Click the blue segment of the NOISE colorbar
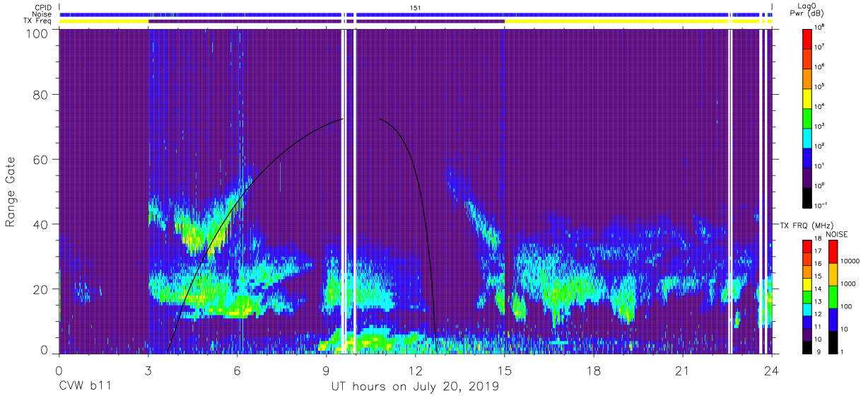This screenshot has width=868, height=401. point(833,319)
